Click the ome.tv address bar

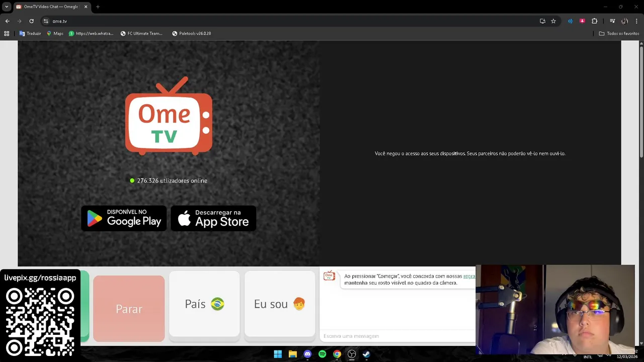point(292,21)
